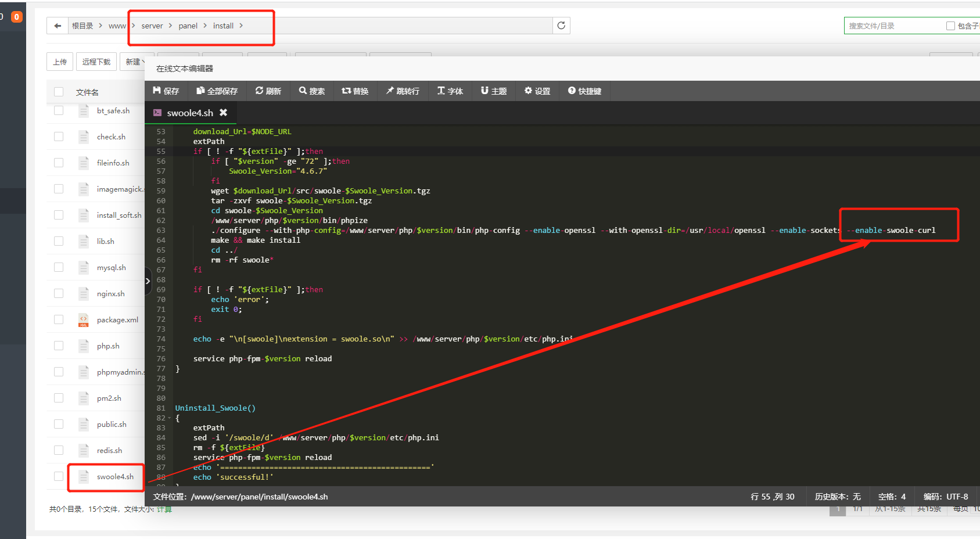Open 跳转行 go to line

[403, 91]
